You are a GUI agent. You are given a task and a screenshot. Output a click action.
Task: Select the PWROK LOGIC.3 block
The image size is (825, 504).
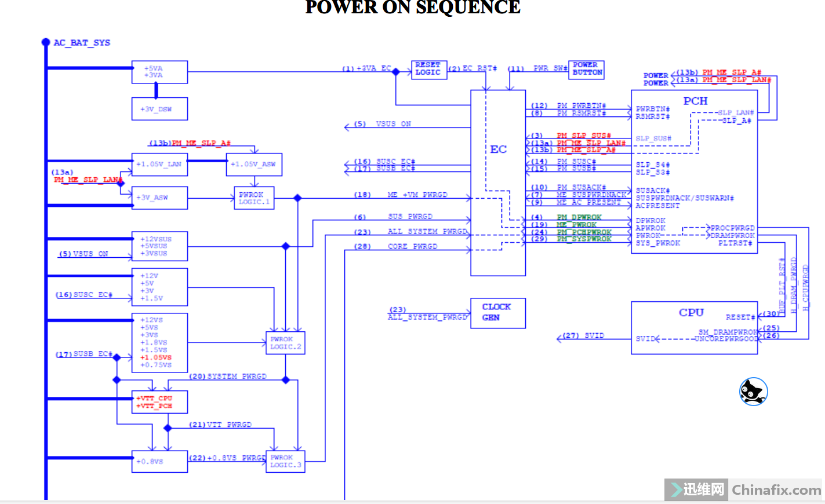[x=285, y=461]
